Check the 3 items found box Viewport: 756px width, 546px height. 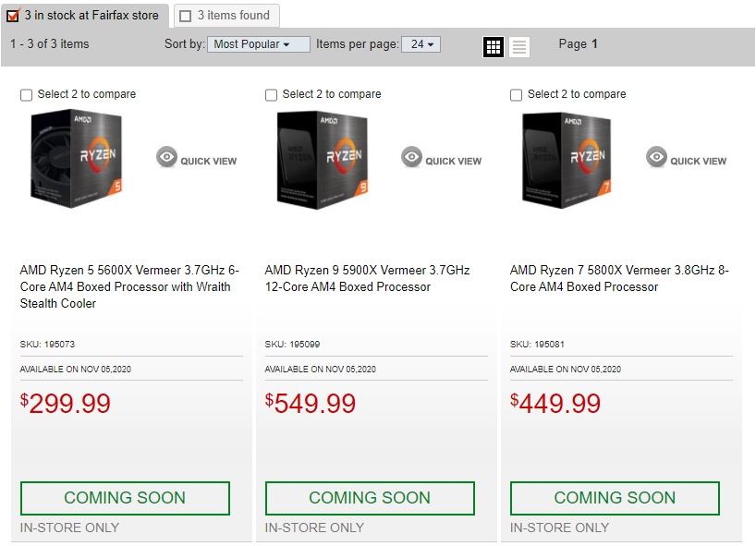coord(185,16)
